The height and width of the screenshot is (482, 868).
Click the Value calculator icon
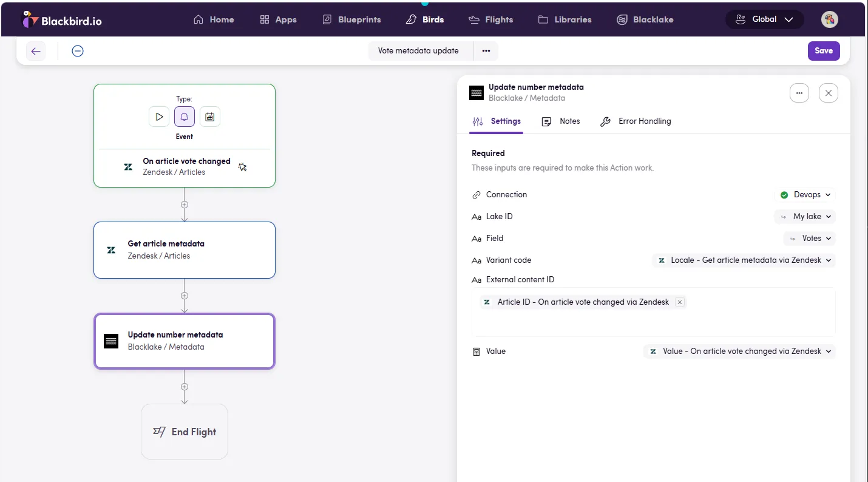click(x=476, y=351)
